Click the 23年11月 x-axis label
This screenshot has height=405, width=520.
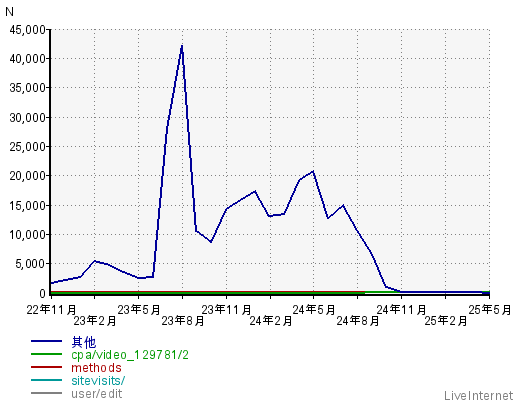click(226, 310)
